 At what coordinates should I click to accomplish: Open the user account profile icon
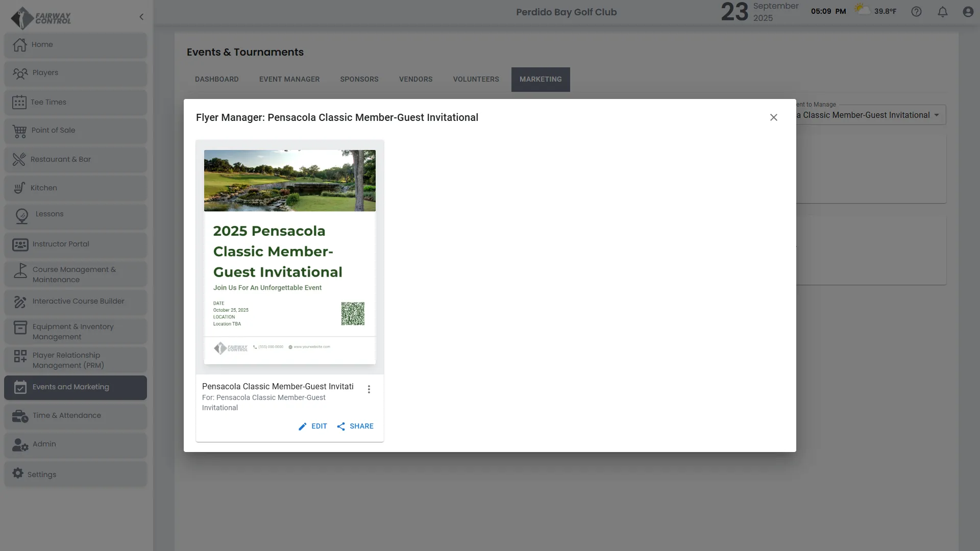pyautogui.click(x=968, y=12)
